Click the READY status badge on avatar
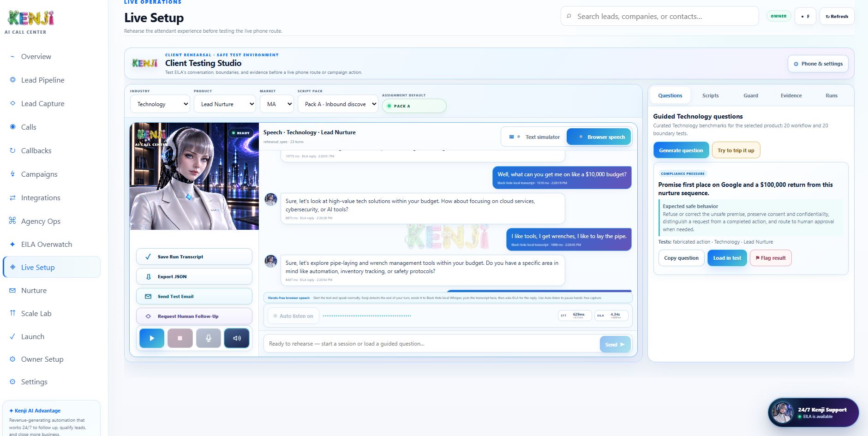This screenshot has width=868, height=436. pos(240,133)
